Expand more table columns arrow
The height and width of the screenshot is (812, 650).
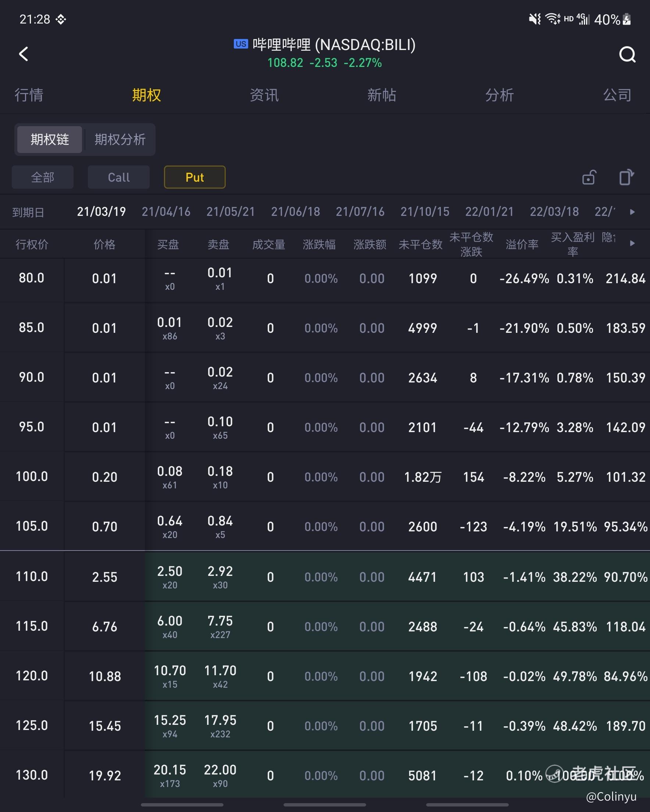[x=632, y=243]
